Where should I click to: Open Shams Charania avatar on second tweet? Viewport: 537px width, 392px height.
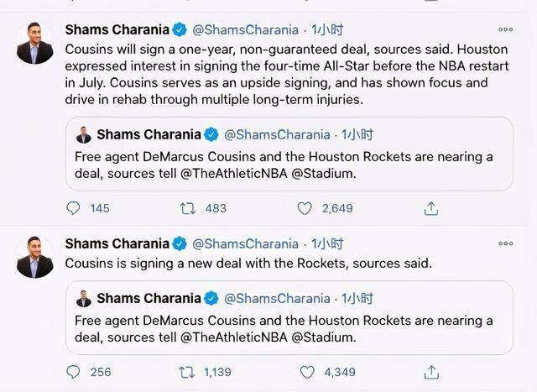tap(35, 257)
